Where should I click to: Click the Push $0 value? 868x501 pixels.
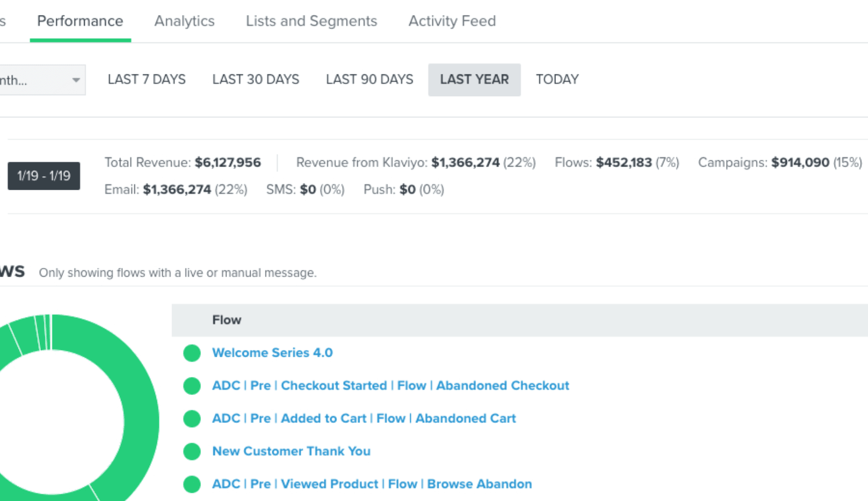(408, 189)
